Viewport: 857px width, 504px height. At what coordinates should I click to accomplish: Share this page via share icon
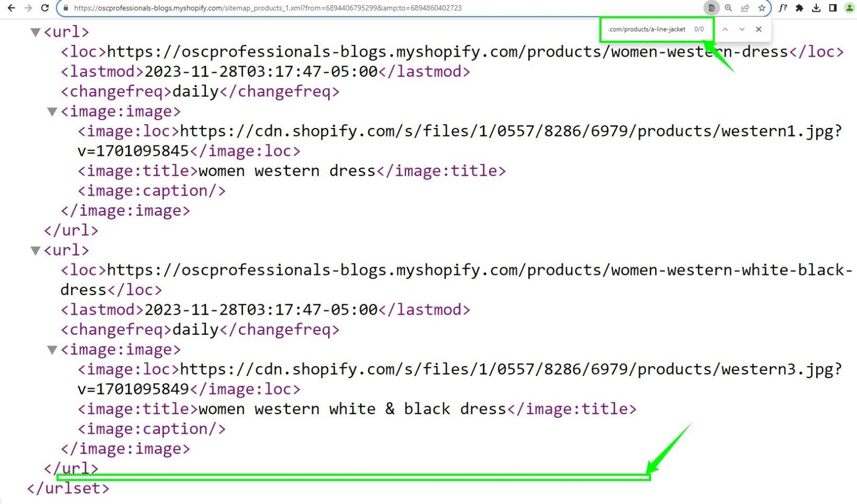tap(745, 8)
